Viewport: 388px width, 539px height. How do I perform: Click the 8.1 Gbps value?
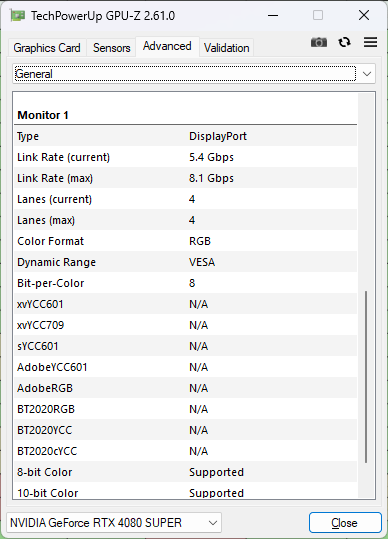pyautogui.click(x=211, y=178)
